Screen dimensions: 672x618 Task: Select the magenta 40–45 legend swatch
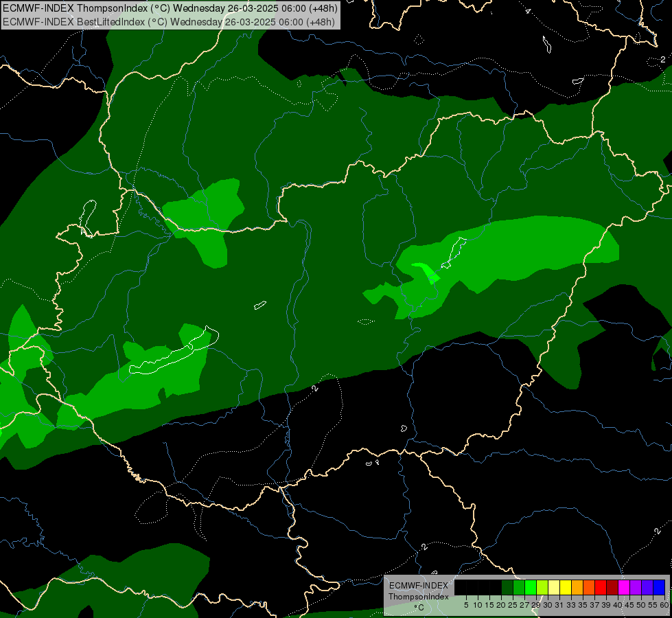624,588
